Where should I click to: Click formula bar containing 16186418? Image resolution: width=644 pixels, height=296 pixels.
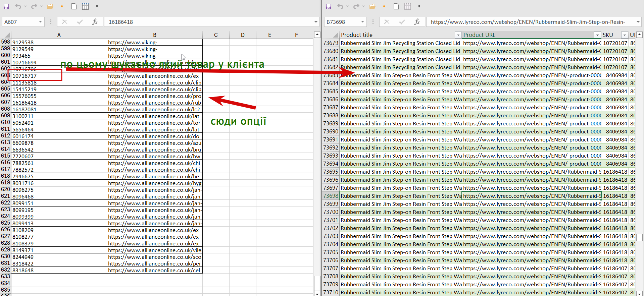208,22
